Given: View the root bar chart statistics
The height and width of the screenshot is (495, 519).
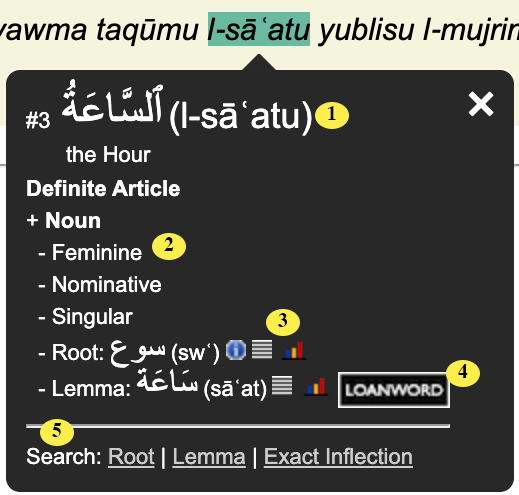Looking at the screenshot, I should click(294, 350).
